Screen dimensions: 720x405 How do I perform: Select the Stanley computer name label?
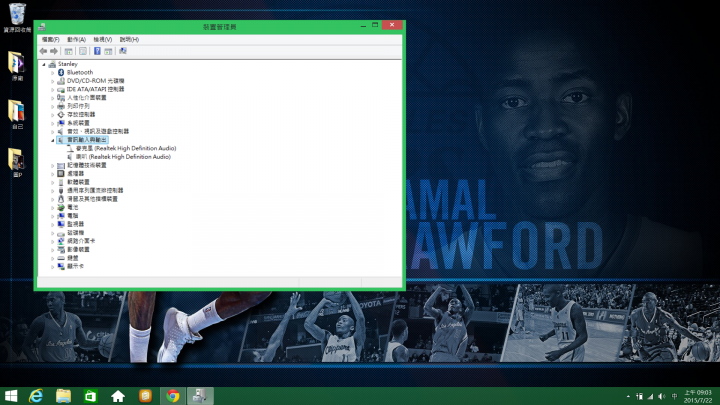[68, 64]
